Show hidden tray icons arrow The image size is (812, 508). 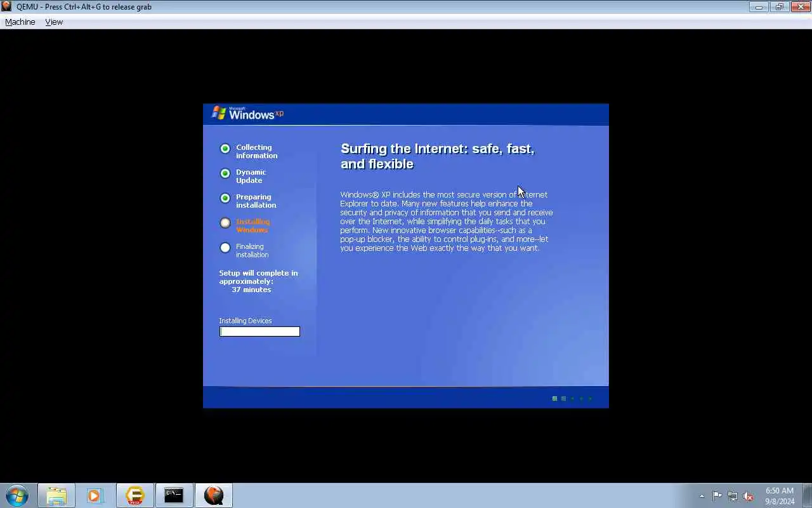coord(702,496)
